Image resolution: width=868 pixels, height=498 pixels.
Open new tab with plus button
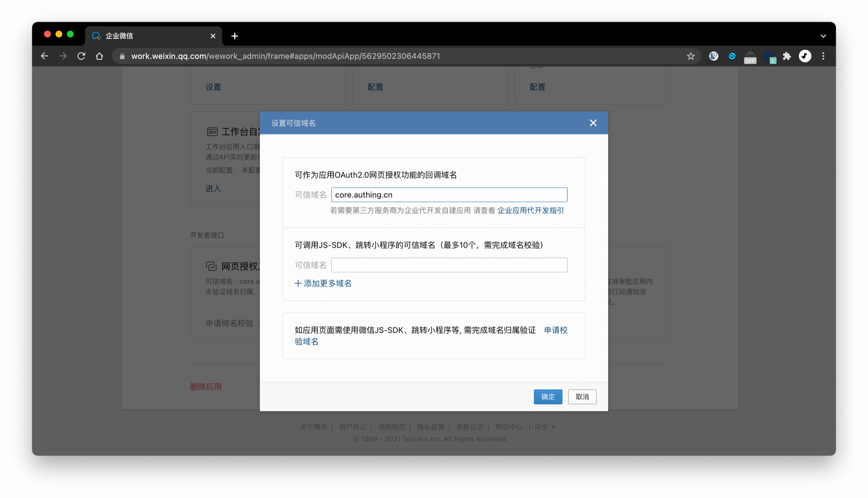235,36
